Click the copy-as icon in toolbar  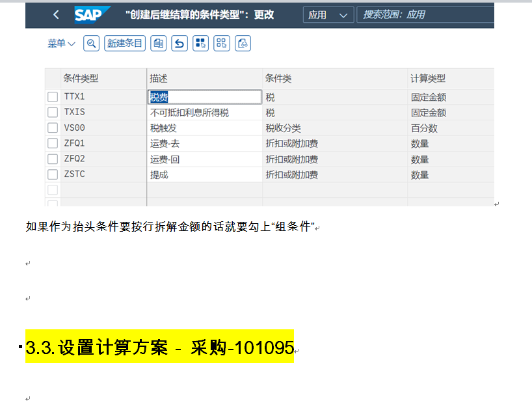[158, 44]
